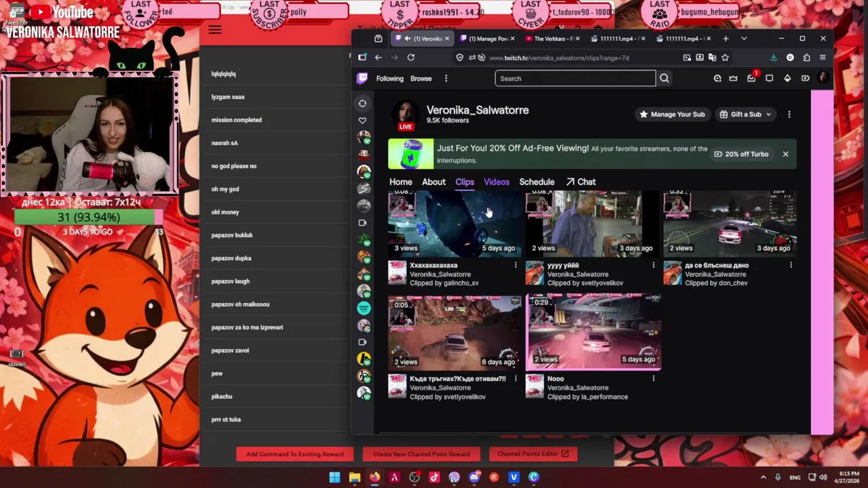Open the Twitch home logo
This screenshot has width=868, height=488.
(363, 78)
